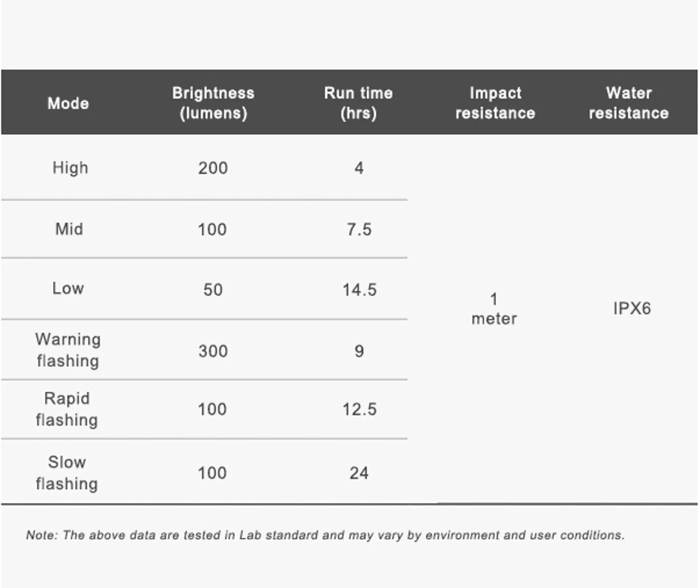The image size is (700, 588).
Task: Click the Water resistance header
Action: pyautogui.click(x=629, y=103)
